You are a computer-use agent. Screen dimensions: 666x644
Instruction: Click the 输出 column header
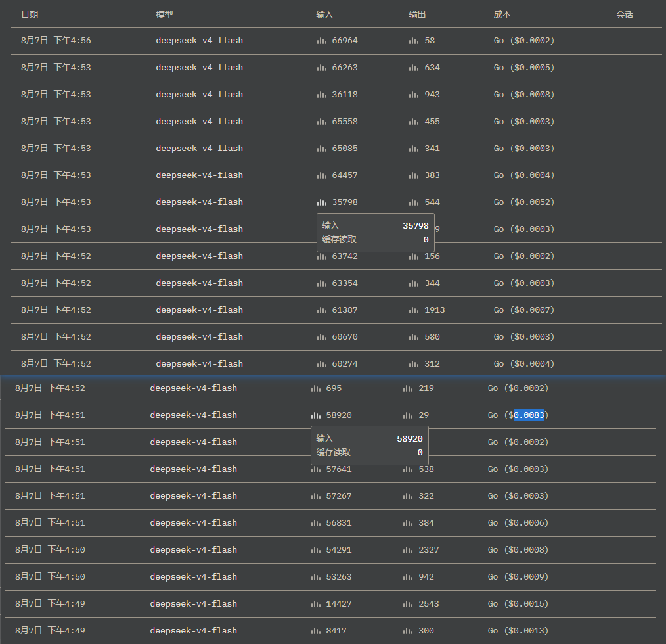(x=417, y=14)
